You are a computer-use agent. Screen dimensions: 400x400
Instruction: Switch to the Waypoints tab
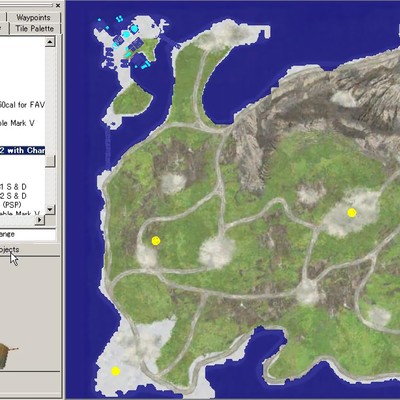(33, 17)
